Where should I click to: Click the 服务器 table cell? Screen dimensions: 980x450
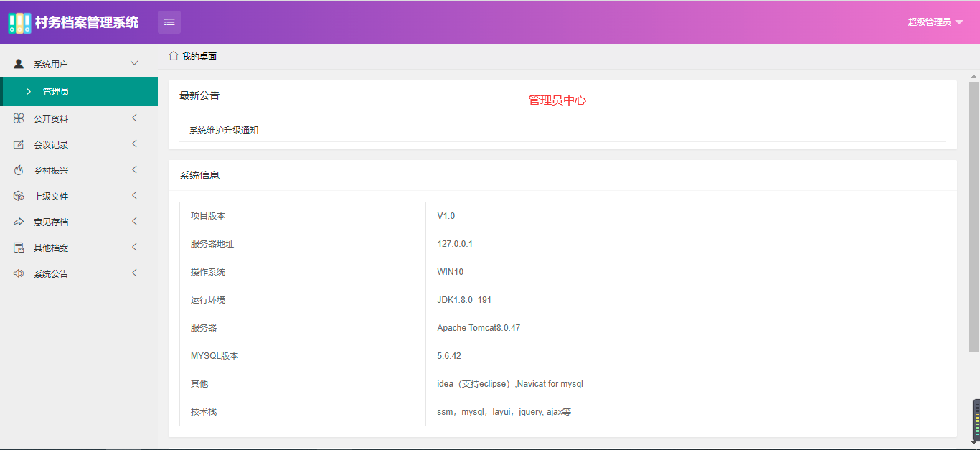click(303, 328)
